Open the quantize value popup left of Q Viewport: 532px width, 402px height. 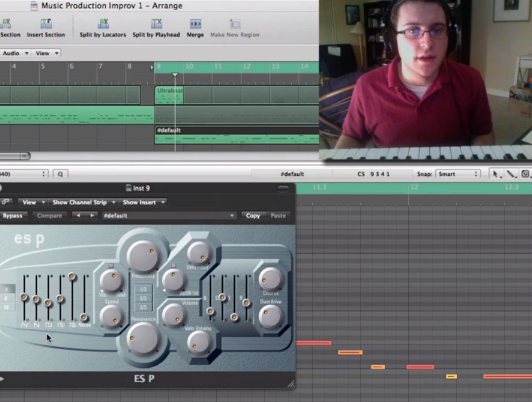[x=24, y=174]
